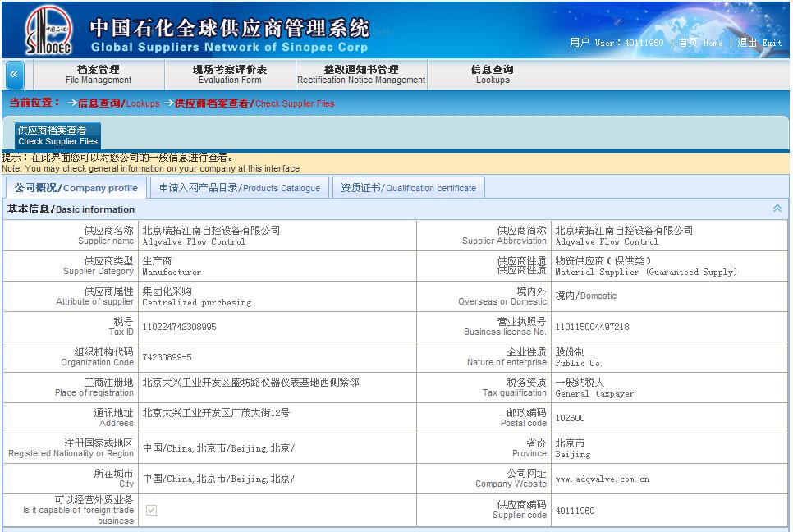Select the Address value ending in 12号
Screen dimensions: 793x532
216,413
